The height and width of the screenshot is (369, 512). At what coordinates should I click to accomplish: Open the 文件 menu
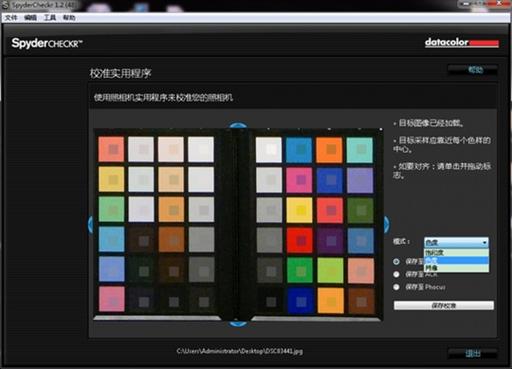(11, 17)
